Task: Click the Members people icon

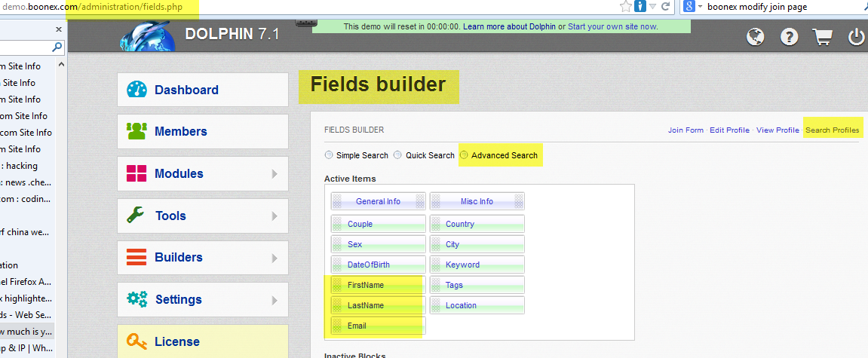Action: 136,131
